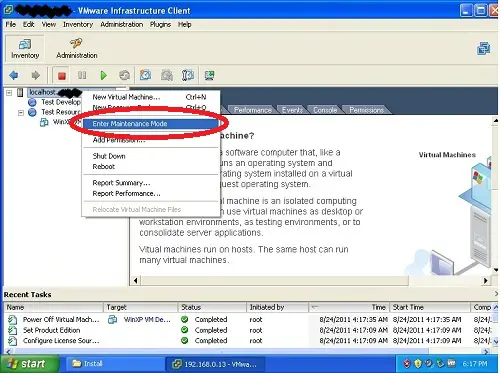Select Report Performance menu item
Image resolution: width=500 pixels, height=373 pixels.
click(151, 193)
